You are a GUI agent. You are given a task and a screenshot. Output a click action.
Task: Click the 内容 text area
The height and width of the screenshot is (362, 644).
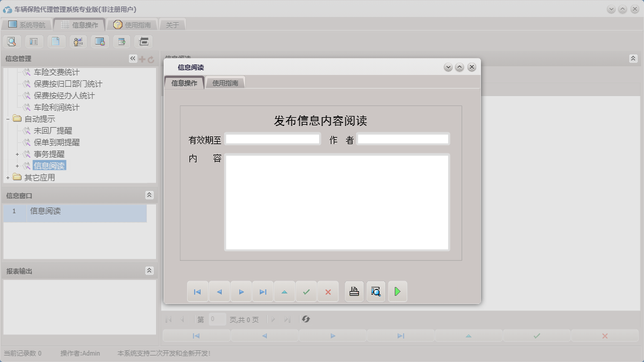coord(337,202)
